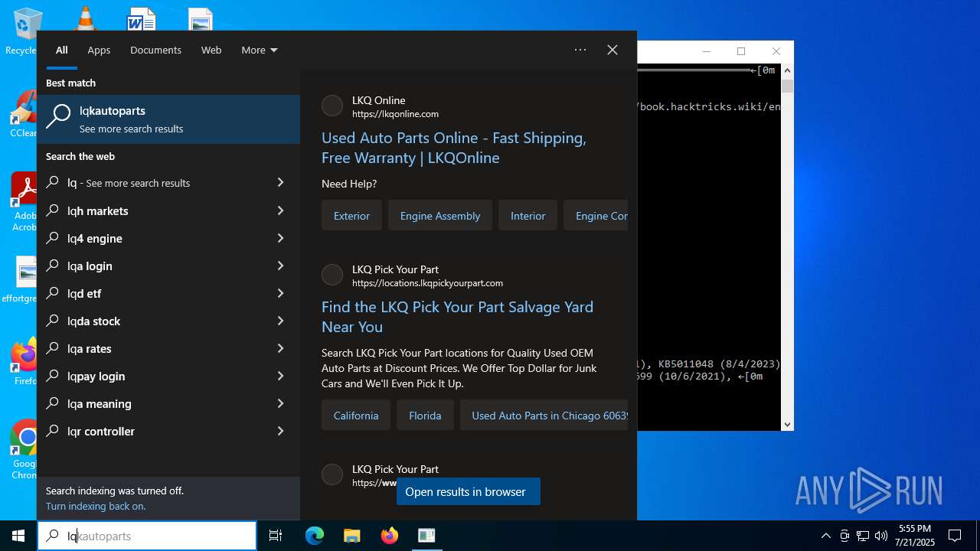Open the Windows Start menu

(18, 536)
